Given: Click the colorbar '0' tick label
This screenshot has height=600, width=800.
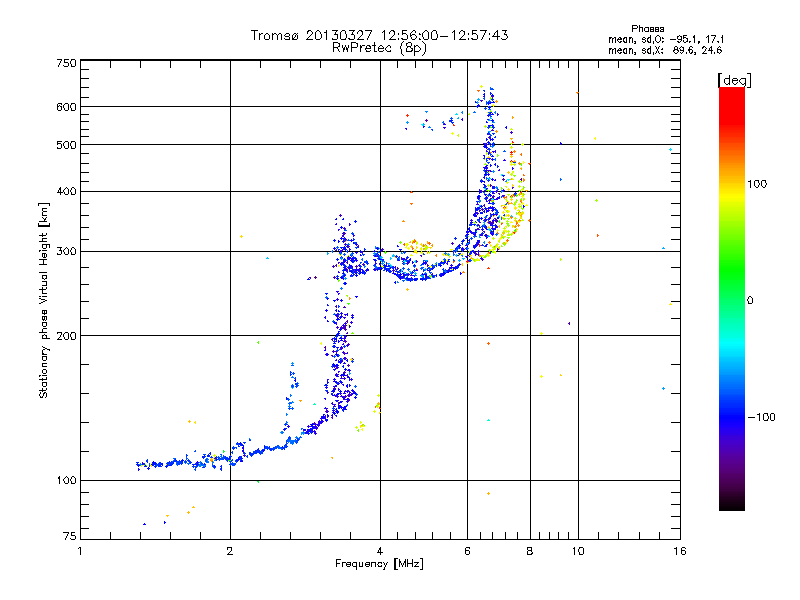Looking at the screenshot, I should (750, 301).
